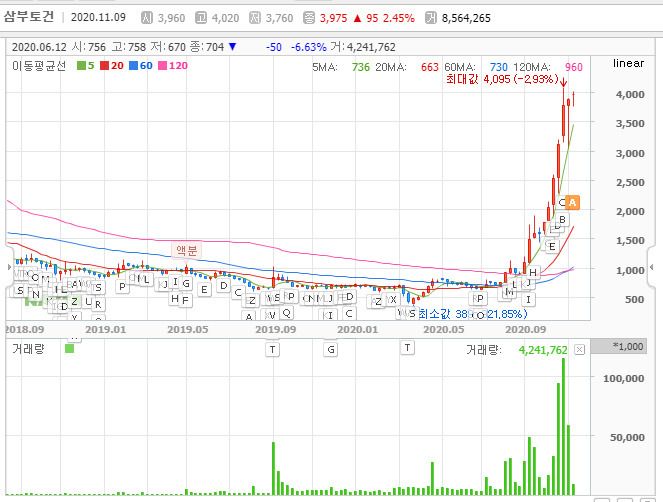Image resolution: width=663 pixels, height=502 pixels.
Task: Click the 2.45% change in header
Action: tap(399, 18)
